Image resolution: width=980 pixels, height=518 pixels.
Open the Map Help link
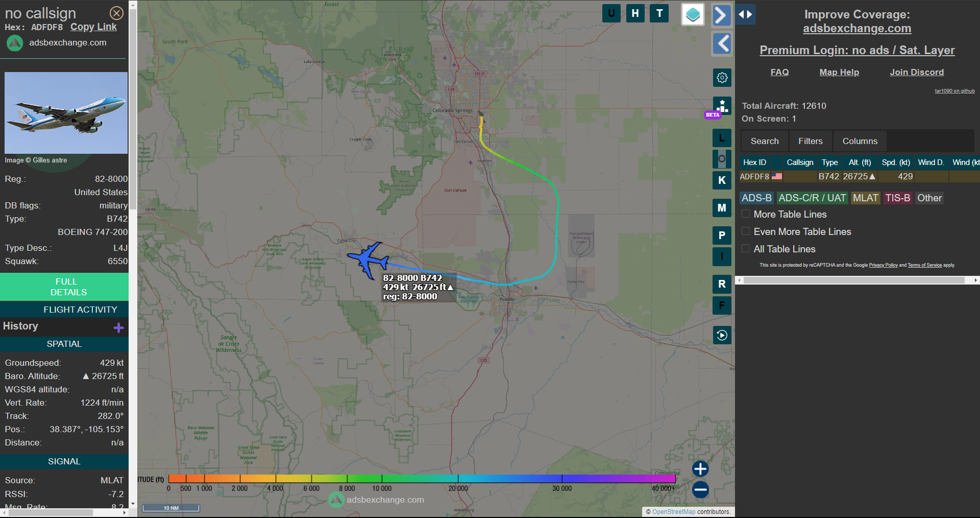click(839, 72)
